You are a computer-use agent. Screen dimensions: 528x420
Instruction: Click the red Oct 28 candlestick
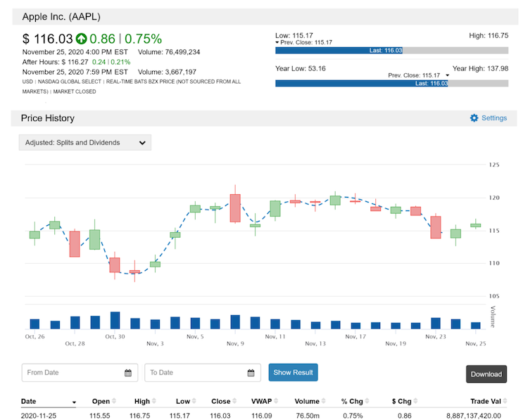click(x=75, y=244)
